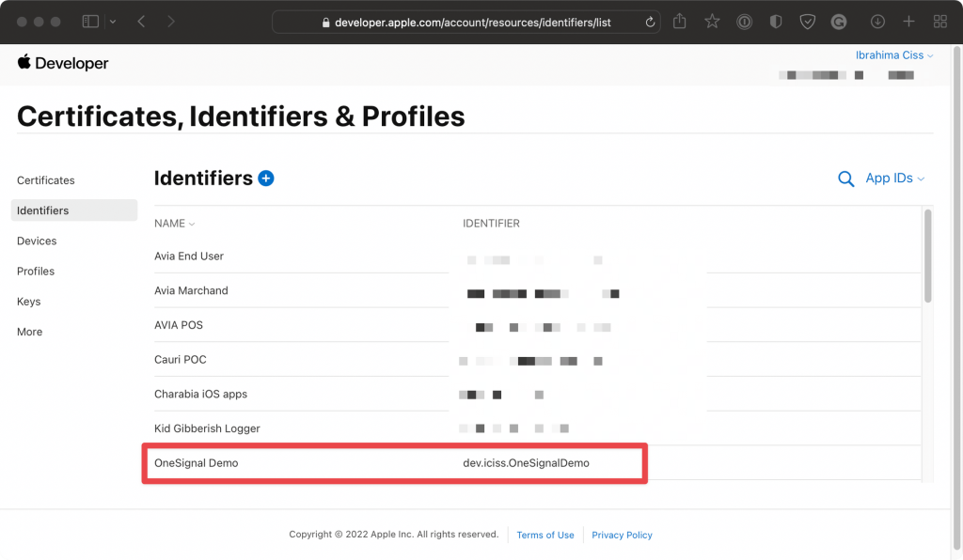This screenshot has width=963, height=560.
Task: Bookmark page with star icon
Action: click(712, 22)
